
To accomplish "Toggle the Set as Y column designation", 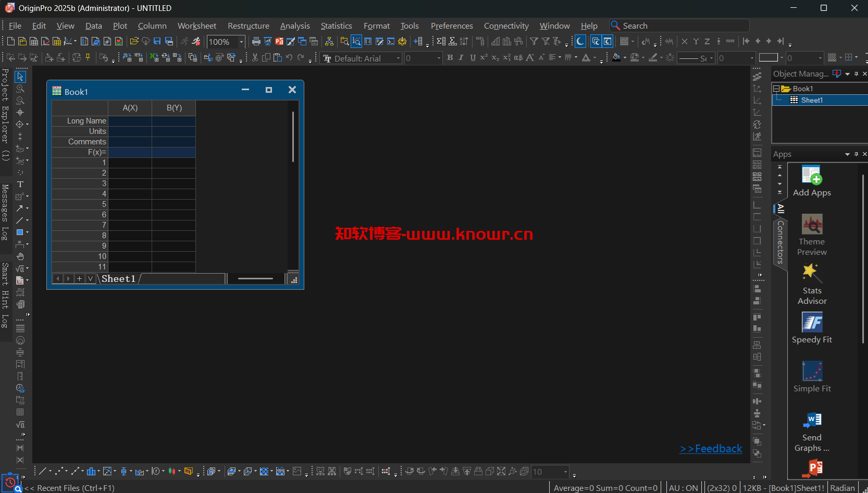I will (x=696, y=41).
